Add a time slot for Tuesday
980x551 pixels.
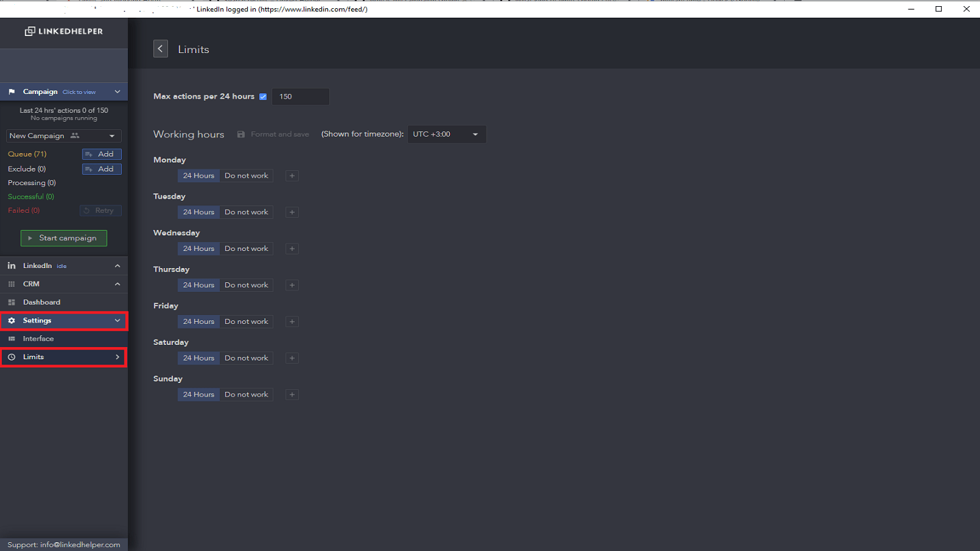pos(292,212)
